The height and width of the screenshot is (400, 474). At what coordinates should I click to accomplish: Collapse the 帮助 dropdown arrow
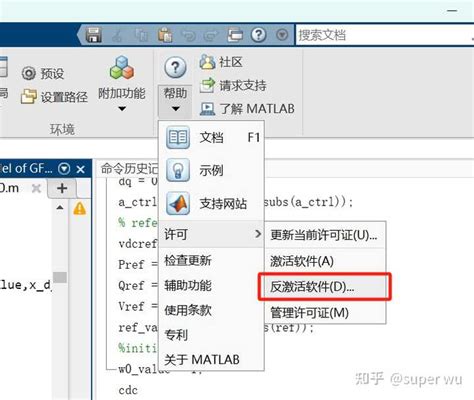pyautogui.click(x=175, y=109)
